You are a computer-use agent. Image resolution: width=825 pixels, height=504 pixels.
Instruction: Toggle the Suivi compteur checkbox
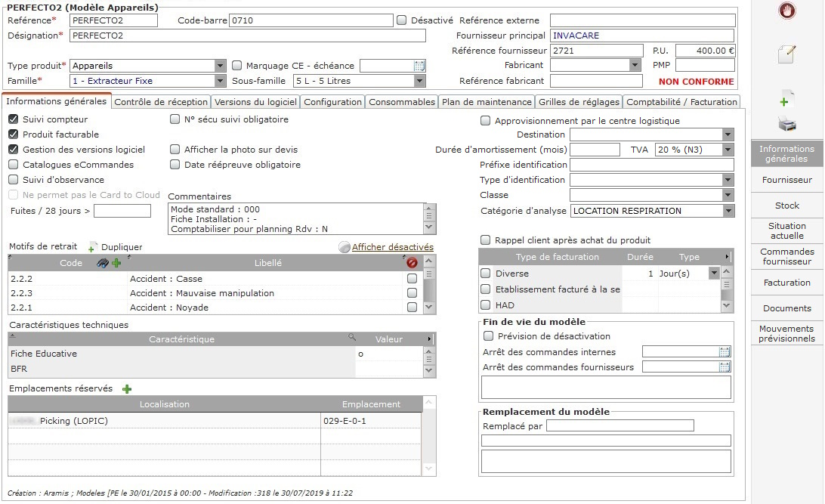click(x=13, y=119)
